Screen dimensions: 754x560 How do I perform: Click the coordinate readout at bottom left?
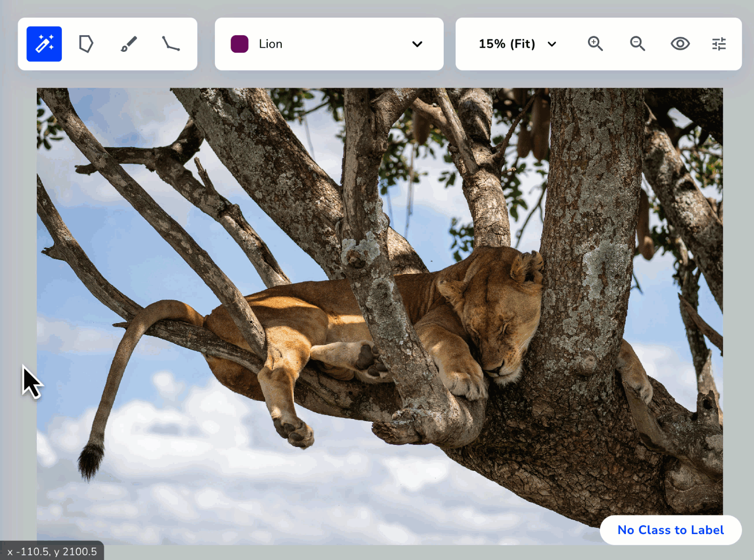[51, 551]
